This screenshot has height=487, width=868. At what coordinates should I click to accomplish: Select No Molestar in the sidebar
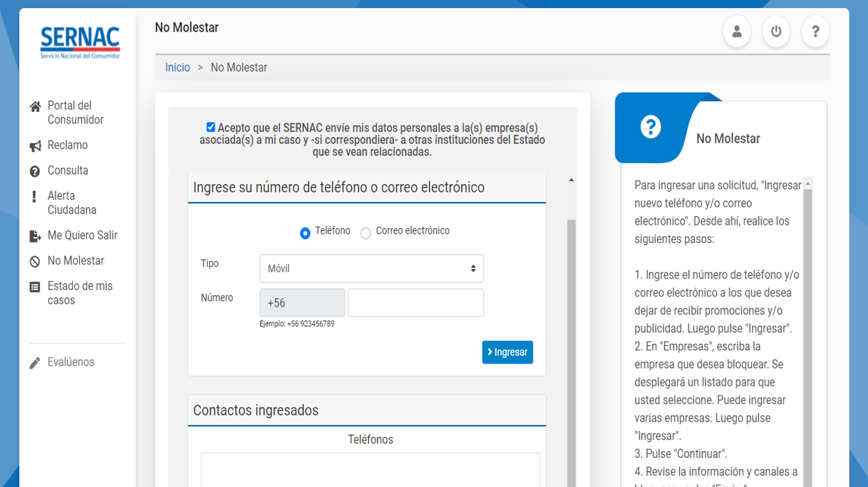click(x=76, y=260)
